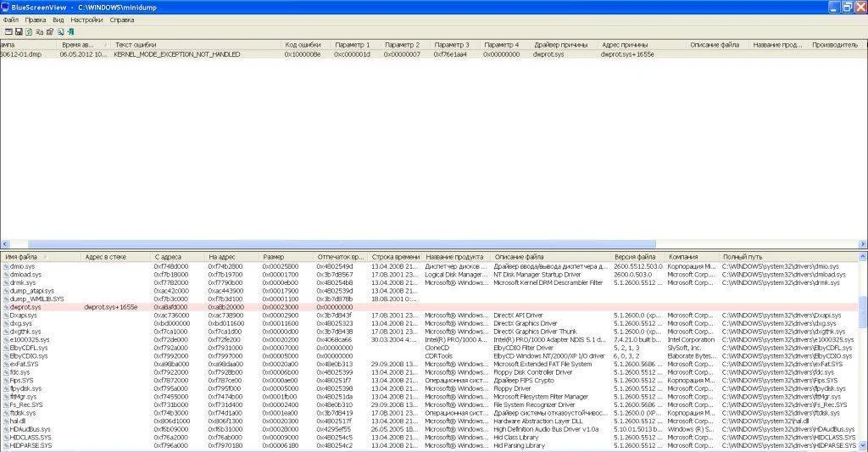Click the BlueScreenView title bar app icon
Viewport: 868px width, 452px height.
point(5,7)
